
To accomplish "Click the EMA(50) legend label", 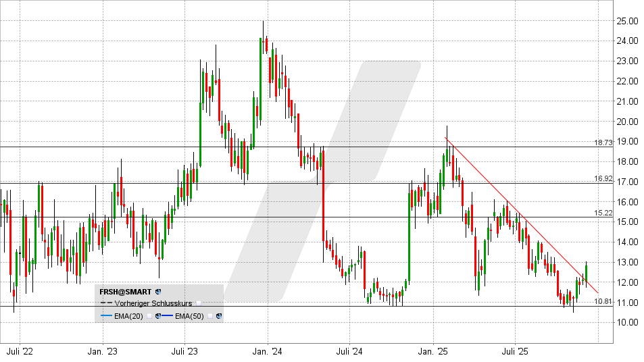I will click(189, 316).
